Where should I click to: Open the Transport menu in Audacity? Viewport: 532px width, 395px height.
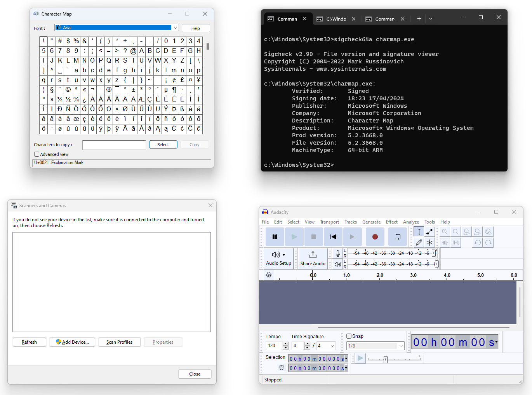329,222
